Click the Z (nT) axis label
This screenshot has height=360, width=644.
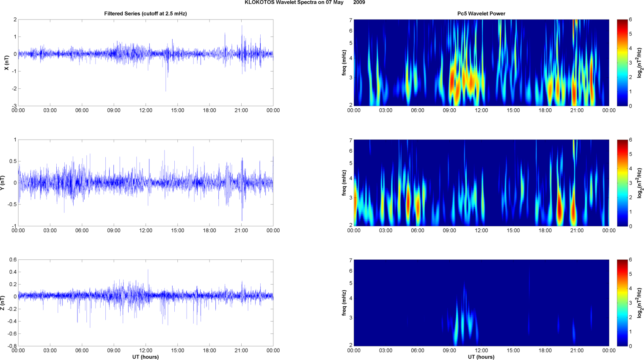pyautogui.click(x=3, y=303)
